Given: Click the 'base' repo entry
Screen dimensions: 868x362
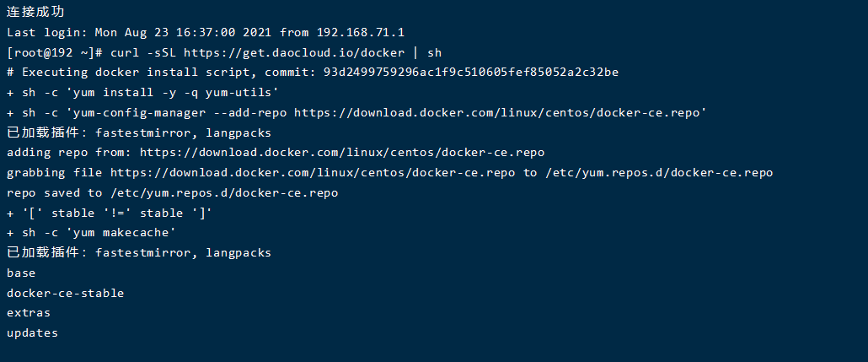Looking at the screenshot, I should [21, 273].
